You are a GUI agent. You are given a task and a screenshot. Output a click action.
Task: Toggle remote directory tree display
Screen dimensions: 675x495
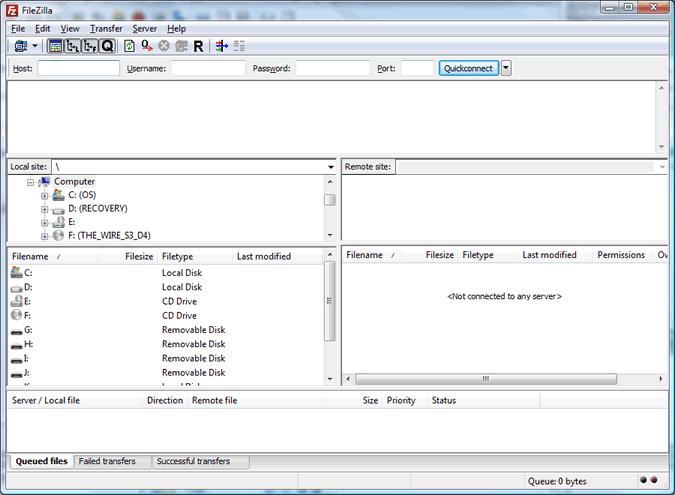pyautogui.click(x=89, y=46)
